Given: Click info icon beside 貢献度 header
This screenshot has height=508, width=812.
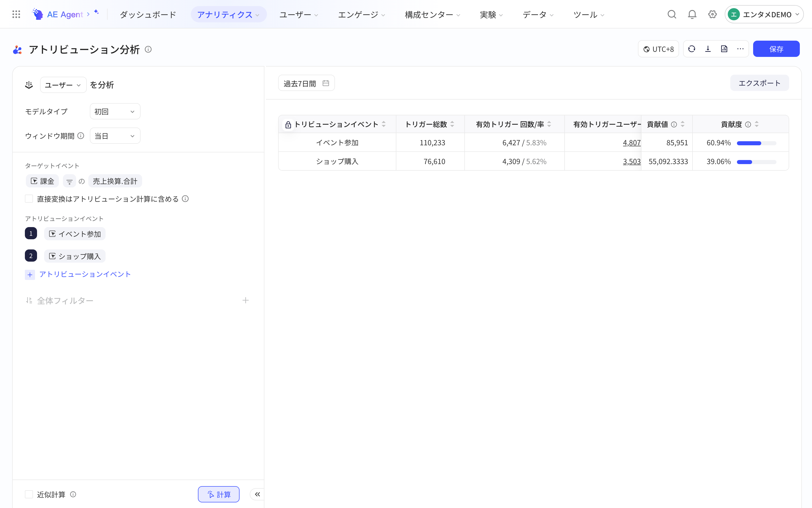Looking at the screenshot, I should pyautogui.click(x=748, y=124).
